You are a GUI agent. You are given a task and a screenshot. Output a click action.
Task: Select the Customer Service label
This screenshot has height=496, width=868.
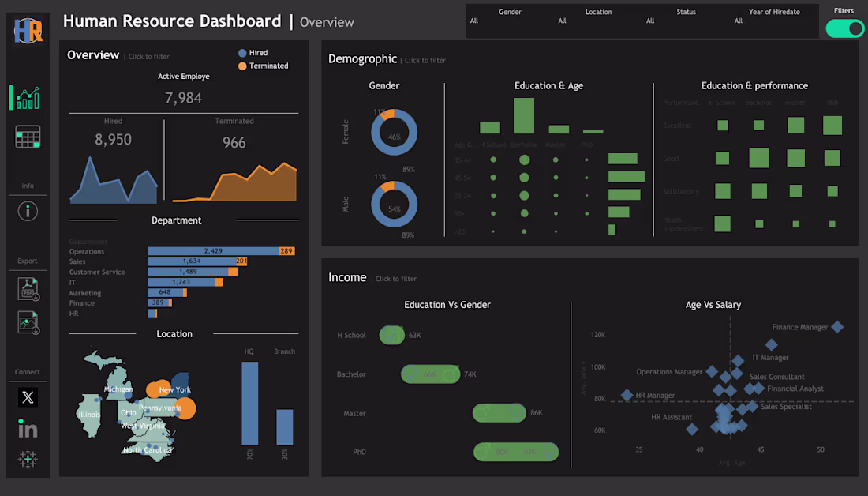click(x=97, y=272)
